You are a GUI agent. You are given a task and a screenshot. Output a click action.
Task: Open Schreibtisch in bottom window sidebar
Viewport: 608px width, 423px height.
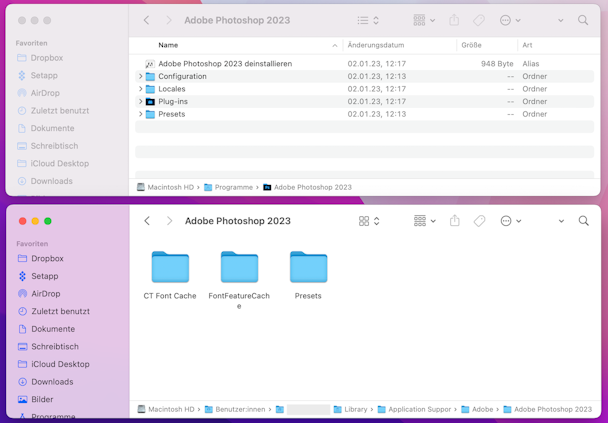point(48,347)
